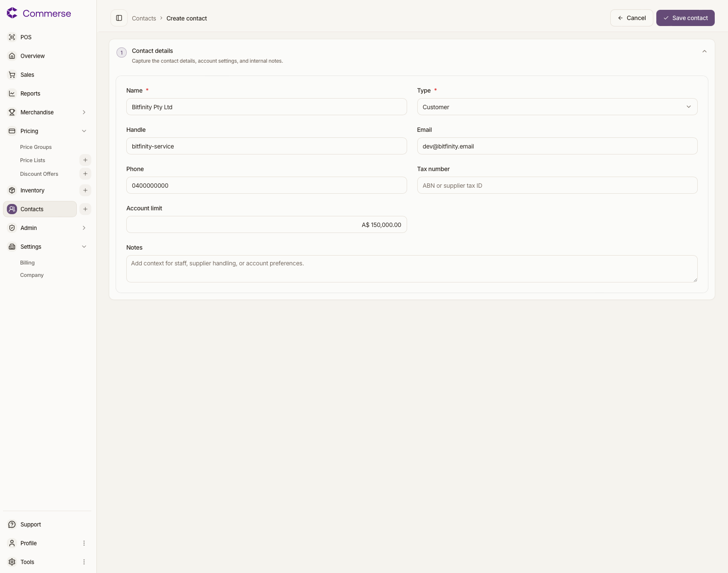Screen dimensions: 728x573
Task: Click the Cancel button
Action: click(632, 18)
